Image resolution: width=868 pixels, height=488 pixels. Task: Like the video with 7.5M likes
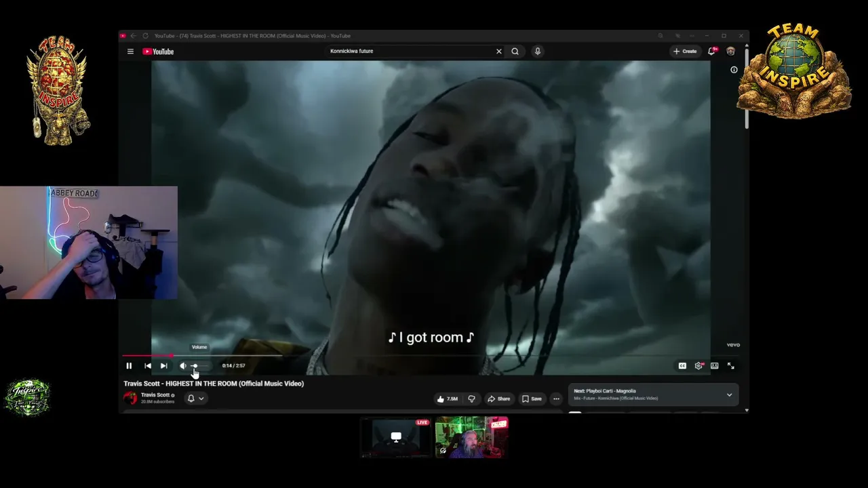[448, 399]
